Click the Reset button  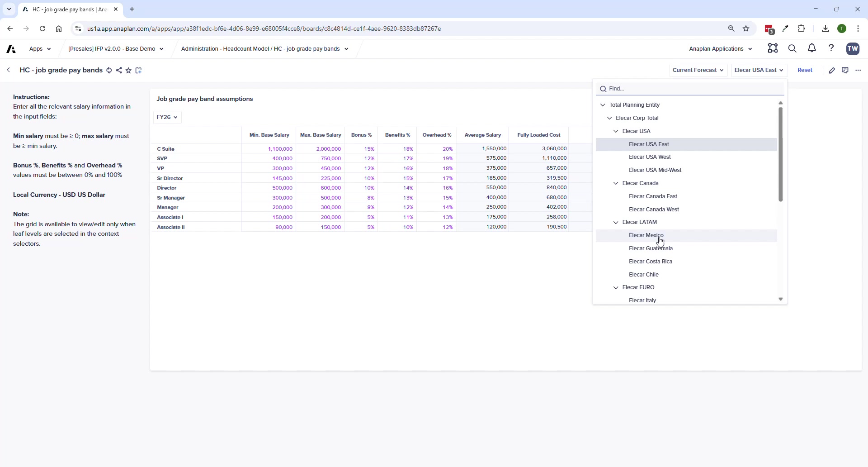(805, 70)
